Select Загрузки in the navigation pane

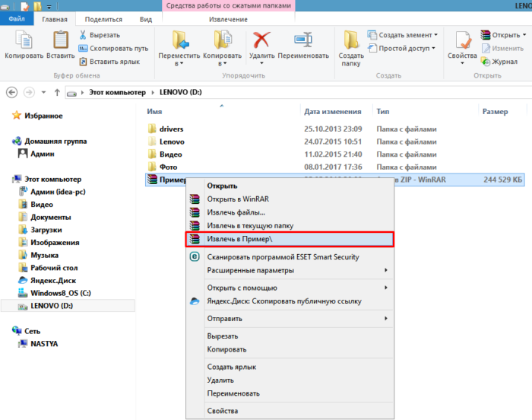46,230
